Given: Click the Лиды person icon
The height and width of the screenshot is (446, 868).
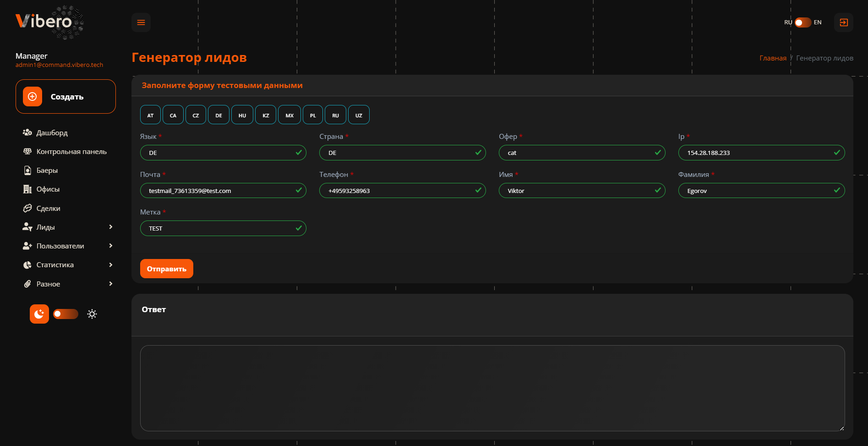Looking at the screenshot, I should point(27,227).
